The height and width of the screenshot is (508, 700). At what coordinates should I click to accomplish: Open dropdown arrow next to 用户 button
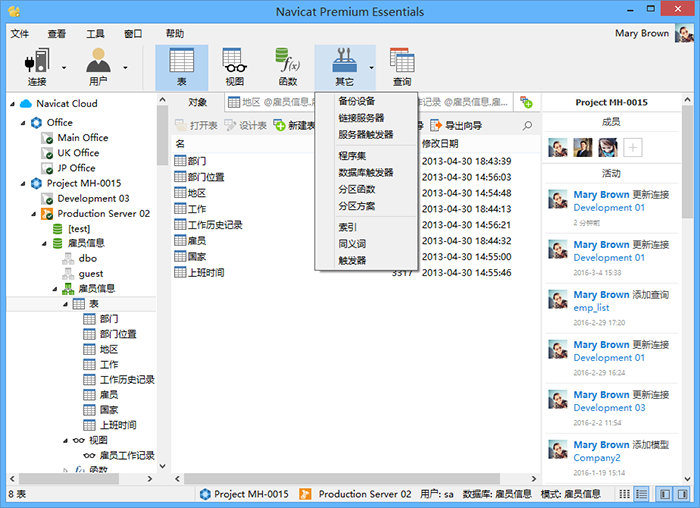[x=125, y=68]
